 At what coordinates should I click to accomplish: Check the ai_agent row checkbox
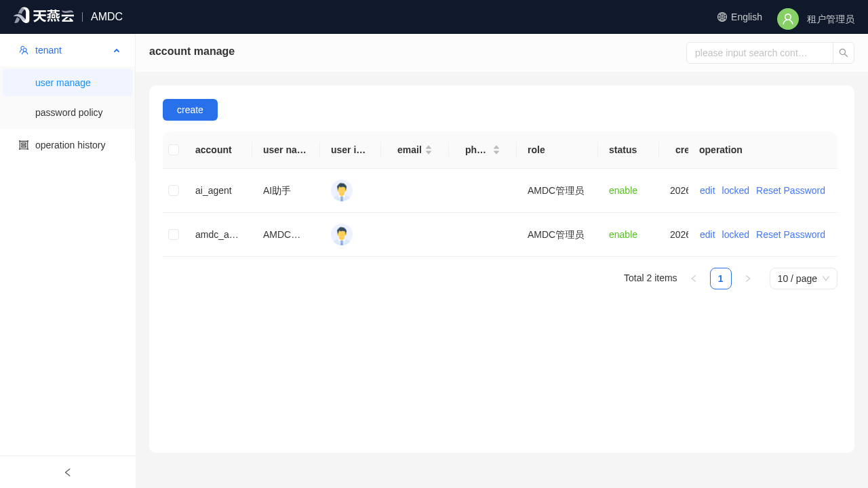[174, 190]
